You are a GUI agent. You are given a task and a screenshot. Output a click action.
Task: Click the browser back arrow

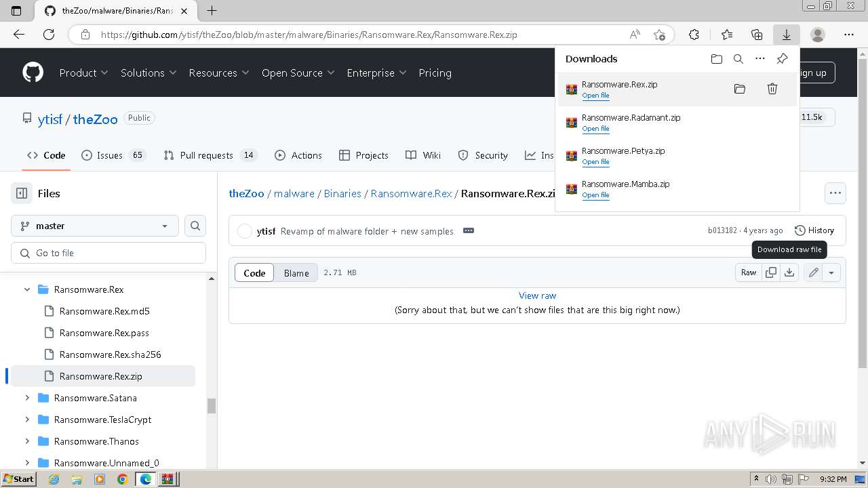tap(19, 35)
